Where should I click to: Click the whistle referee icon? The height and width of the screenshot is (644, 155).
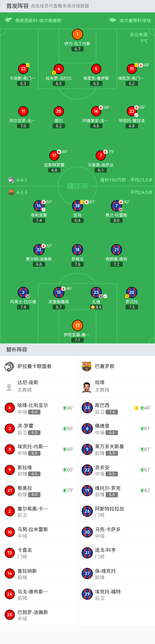tap(8, 20)
